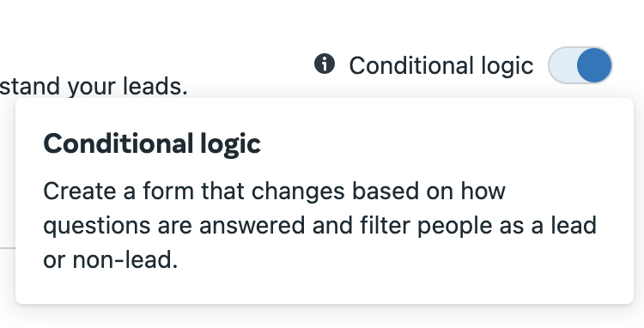Click the word "logic" in the toggle label
The height and width of the screenshot is (328, 644).
(507, 66)
